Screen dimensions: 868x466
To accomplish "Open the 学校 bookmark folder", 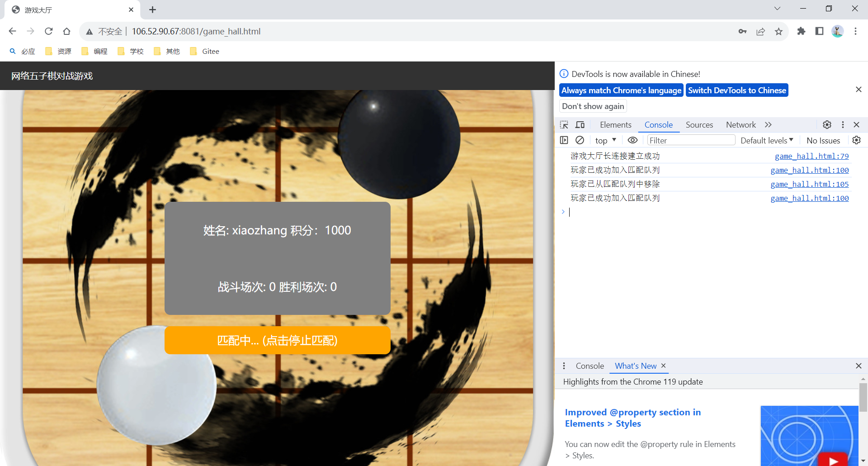I will point(131,51).
